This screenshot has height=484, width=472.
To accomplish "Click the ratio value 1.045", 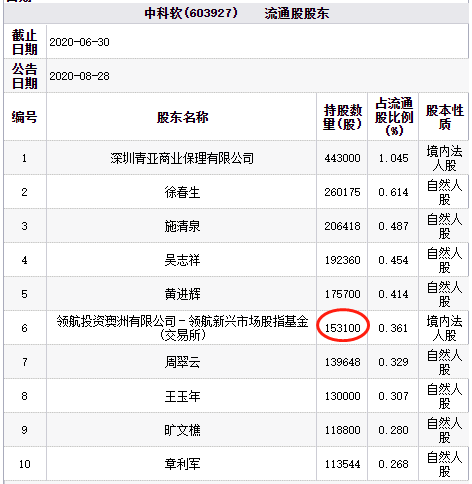I will 394,158.
